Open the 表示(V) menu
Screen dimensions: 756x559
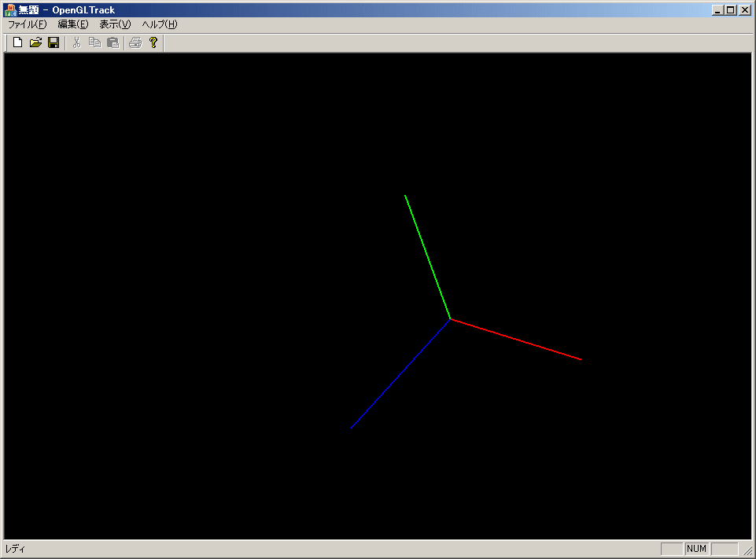click(x=115, y=24)
